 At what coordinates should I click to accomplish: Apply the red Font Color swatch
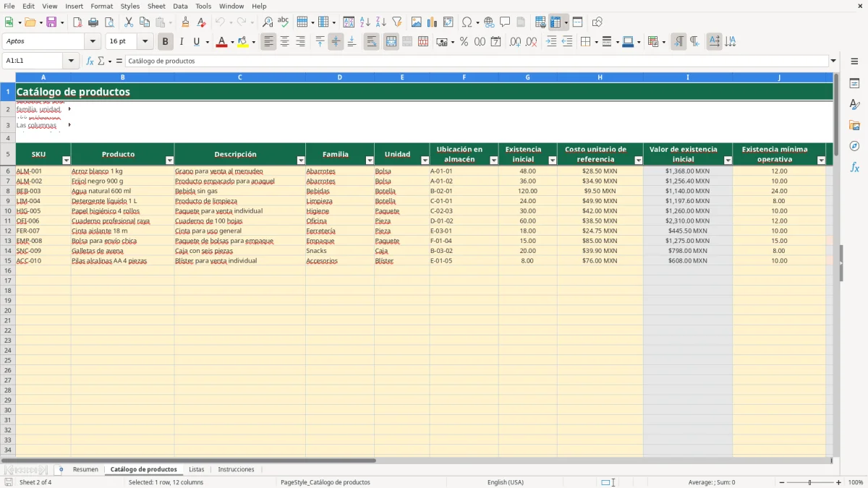[221, 42]
